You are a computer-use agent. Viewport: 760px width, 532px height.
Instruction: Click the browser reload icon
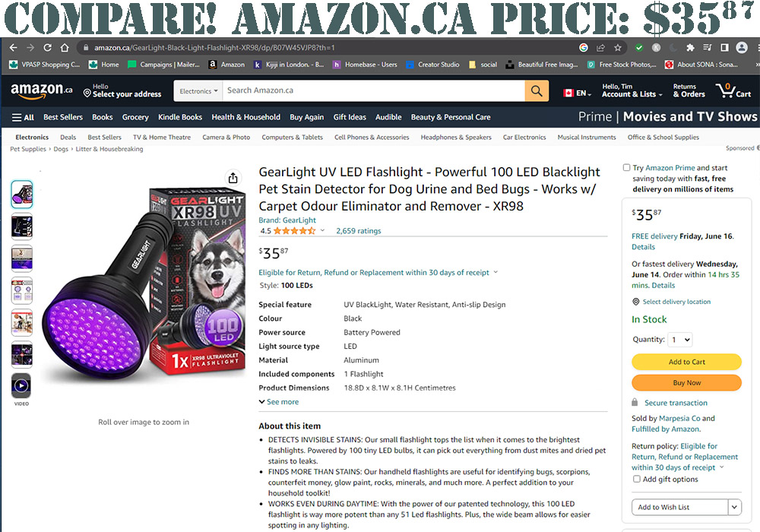tap(47, 47)
